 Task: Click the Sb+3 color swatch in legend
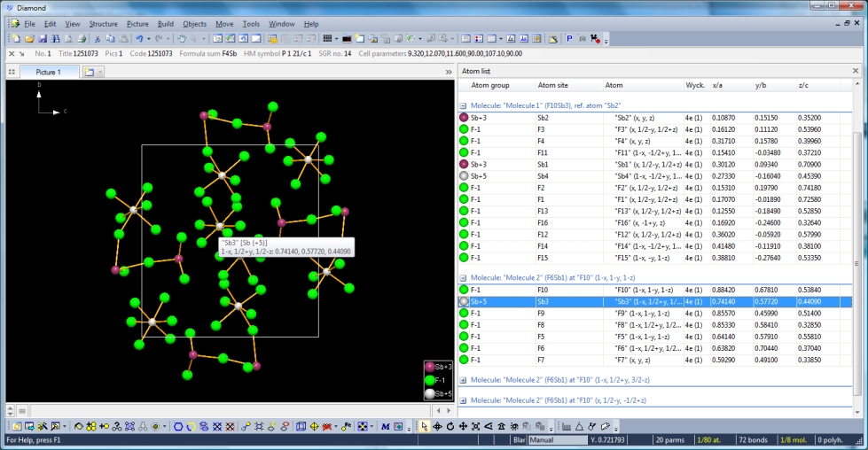click(x=430, y=367)
